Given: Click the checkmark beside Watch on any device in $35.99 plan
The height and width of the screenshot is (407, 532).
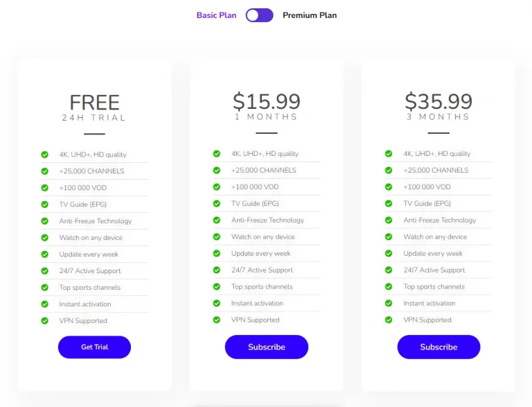Looking at the screenshot, I should click(389, 237).
